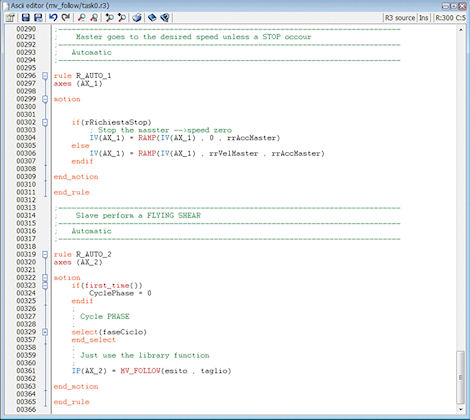Undo the last edit with blue arrow
Viewport: 470px width, 420px height.
click(x=53, y=17)
